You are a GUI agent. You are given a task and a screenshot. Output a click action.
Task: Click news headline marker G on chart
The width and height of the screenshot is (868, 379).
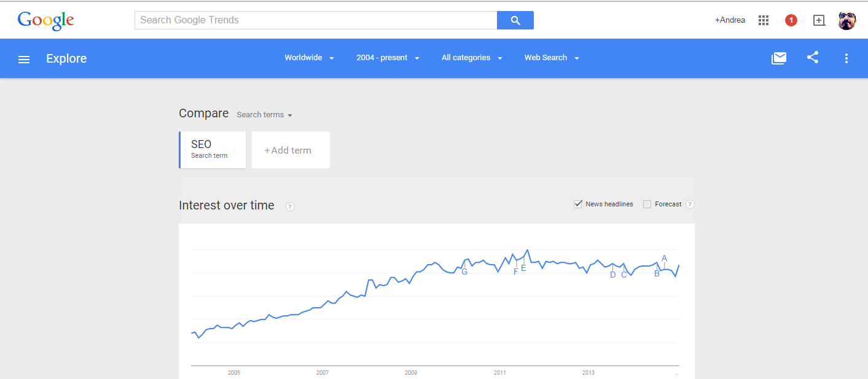(x=464, y=272)
